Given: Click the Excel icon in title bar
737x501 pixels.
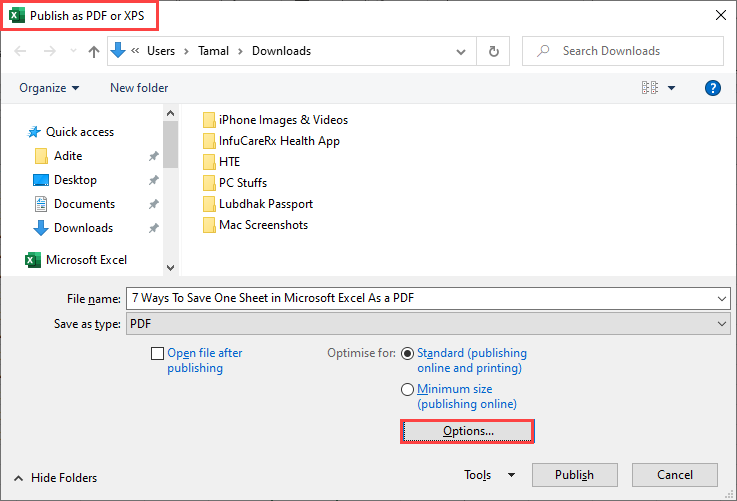Looking at the screenshot, I should (17, 16).
